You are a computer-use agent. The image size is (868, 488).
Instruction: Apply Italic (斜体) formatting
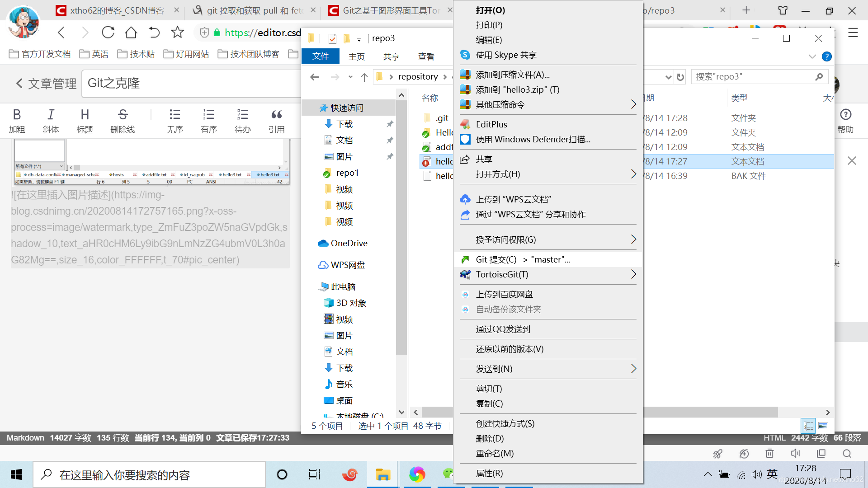(51, 121)
